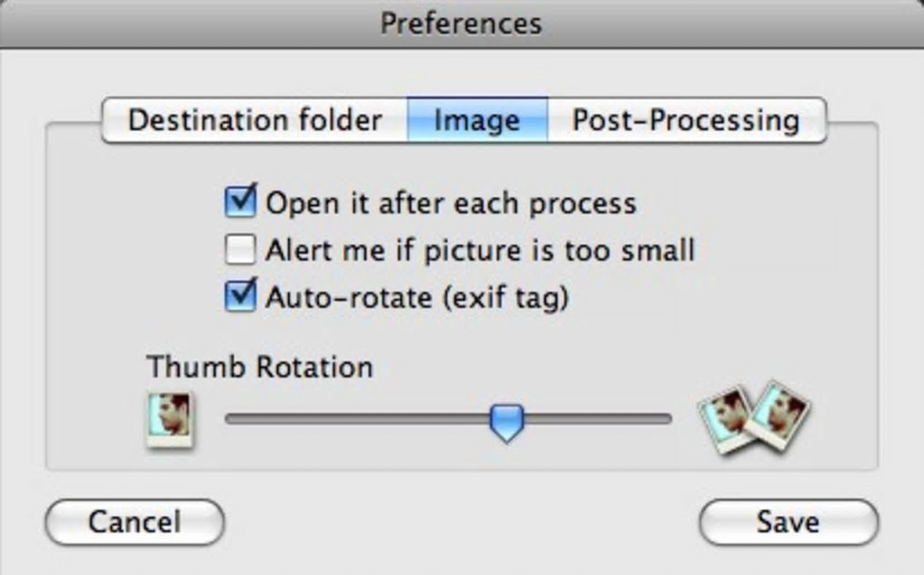The width and height of the screenshot is (924, 575).
Task: Click slider track right of the handle
Action: coord(598,419)
